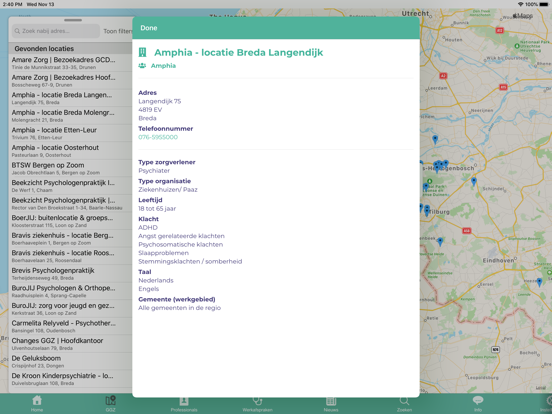Click the Engels language entry
Screen dimensions: 552x414
click(x=149, y=289)
